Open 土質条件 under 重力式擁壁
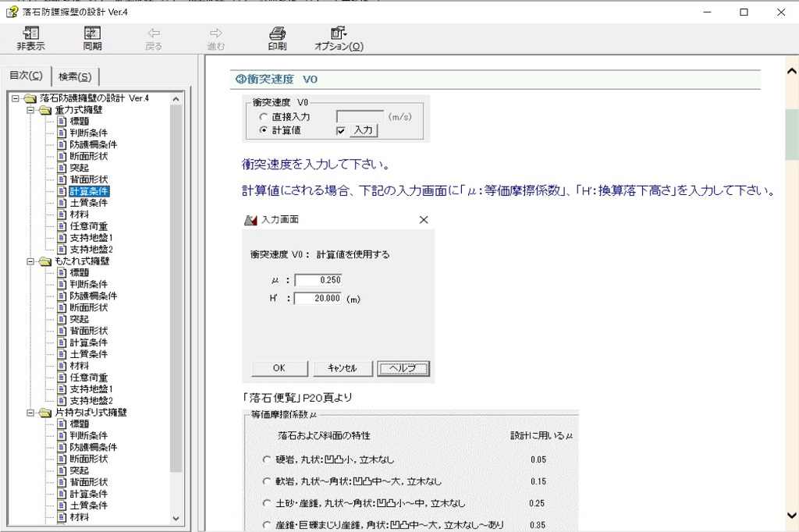 click(x=88, y=203)
